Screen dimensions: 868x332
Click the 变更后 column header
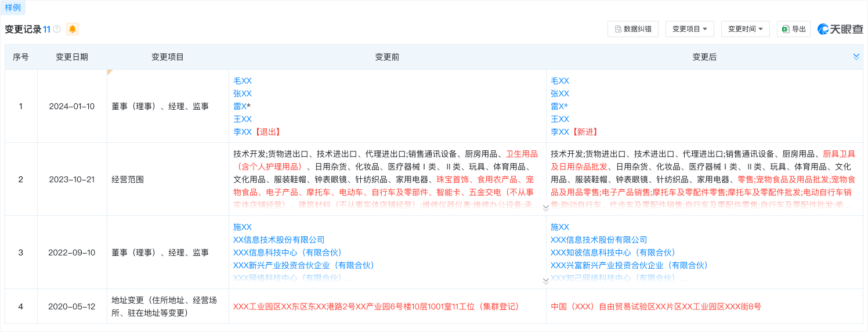(704, 57)
